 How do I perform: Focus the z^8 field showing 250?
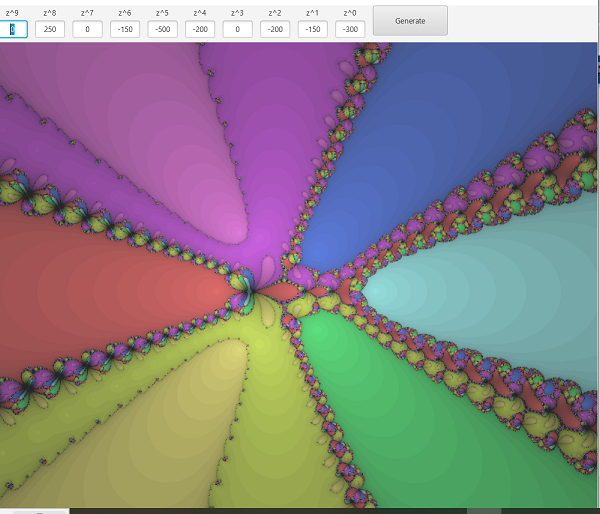[x=50, y=29]
